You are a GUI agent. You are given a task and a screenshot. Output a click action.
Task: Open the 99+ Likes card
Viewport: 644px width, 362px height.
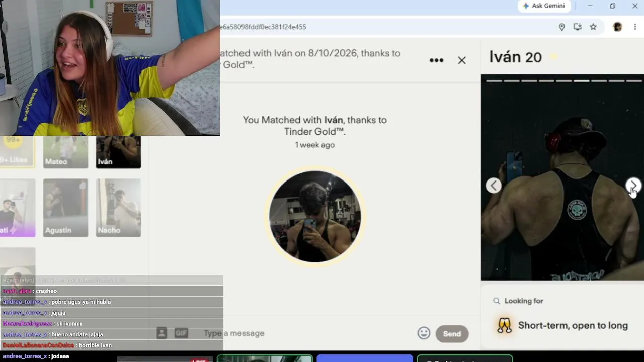(17, 152)
